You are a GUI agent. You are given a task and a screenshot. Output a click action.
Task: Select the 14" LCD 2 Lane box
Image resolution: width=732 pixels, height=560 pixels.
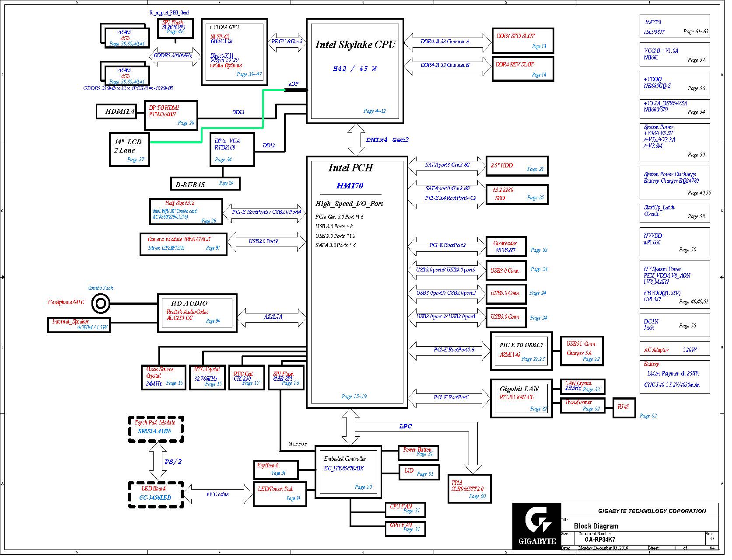coord(129,150)
